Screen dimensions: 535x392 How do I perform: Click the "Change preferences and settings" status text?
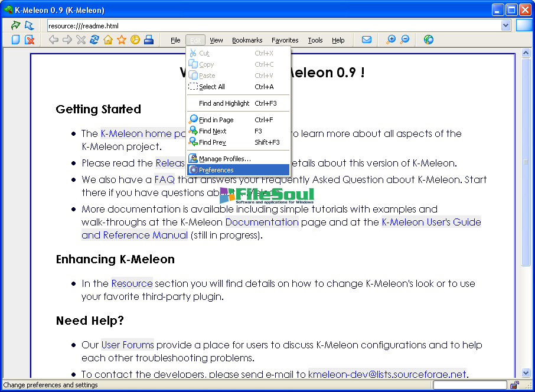click(51, 385)
